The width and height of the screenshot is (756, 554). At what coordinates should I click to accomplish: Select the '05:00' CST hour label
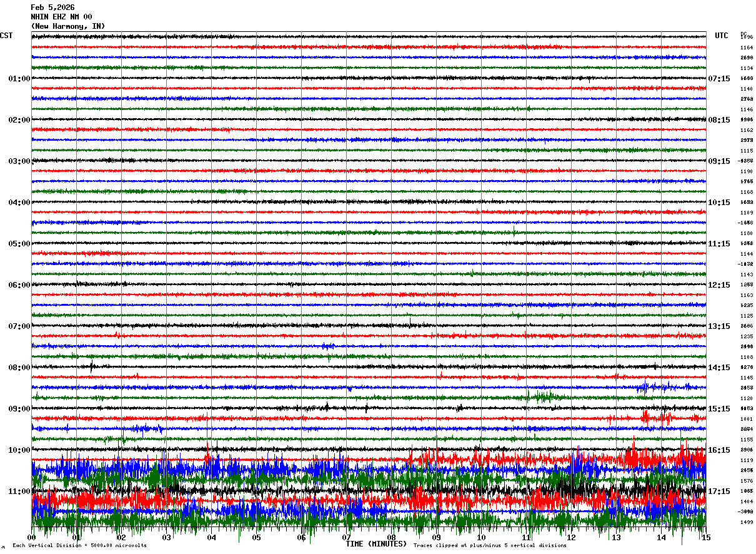19,244
